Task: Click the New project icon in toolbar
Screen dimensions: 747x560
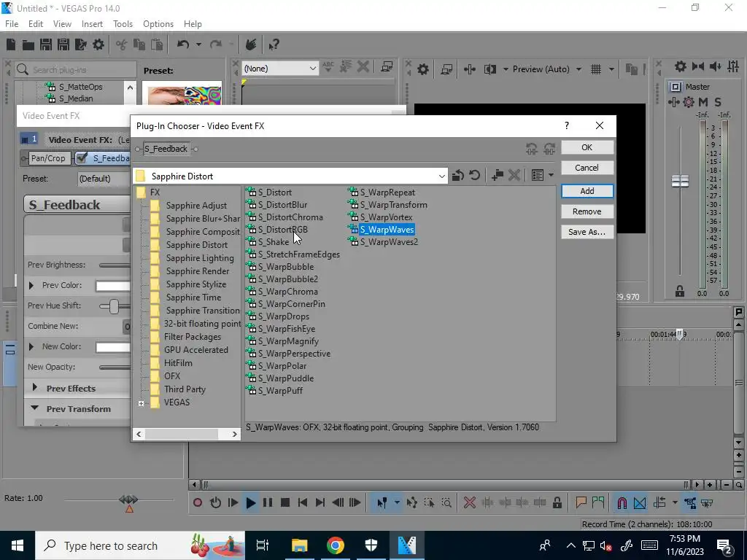Action: tap(11, 44)
